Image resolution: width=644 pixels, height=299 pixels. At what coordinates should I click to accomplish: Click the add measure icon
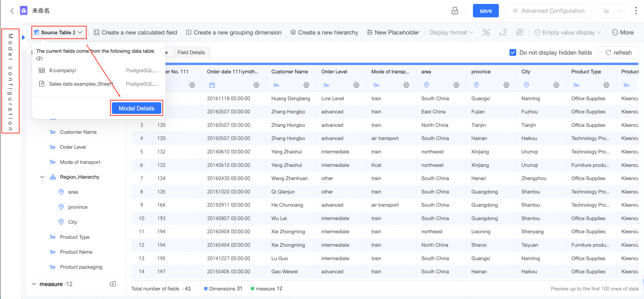[x=113, y=284]
